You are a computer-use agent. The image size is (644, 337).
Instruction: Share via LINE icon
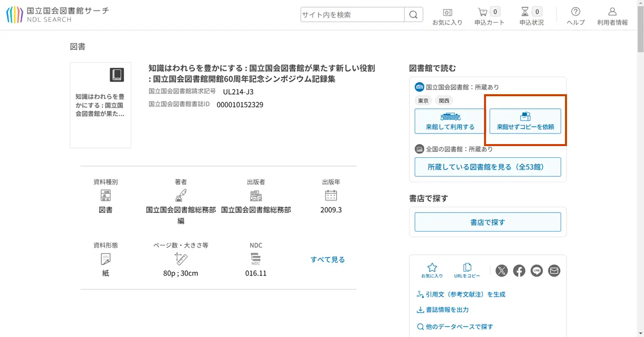(x=537, y=271)
